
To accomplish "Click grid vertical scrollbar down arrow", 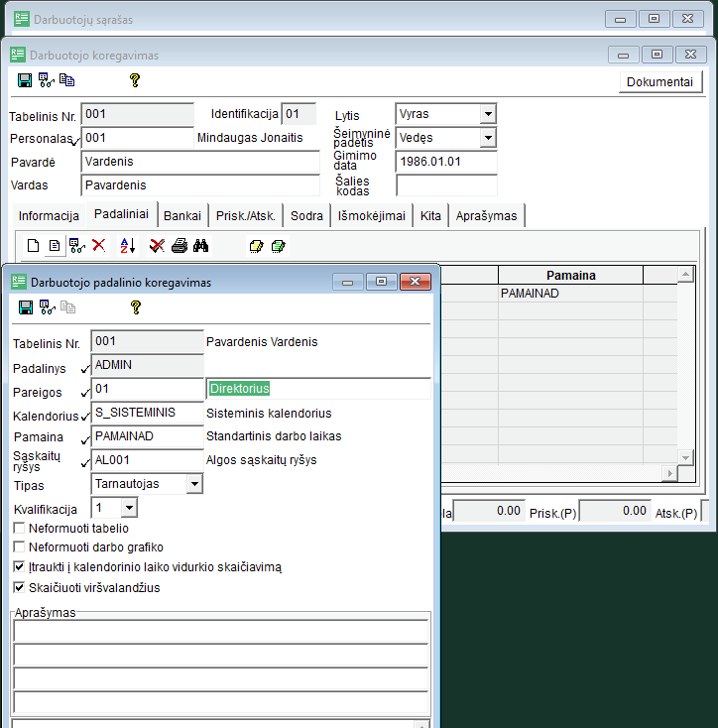I will coord(685,457).
